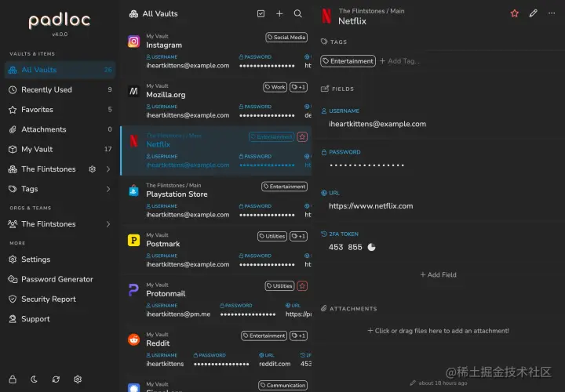Image resolution: width=565 pixels, height=392 pixels.
Task: Open the Security Report
Action: tap(60, 299)
